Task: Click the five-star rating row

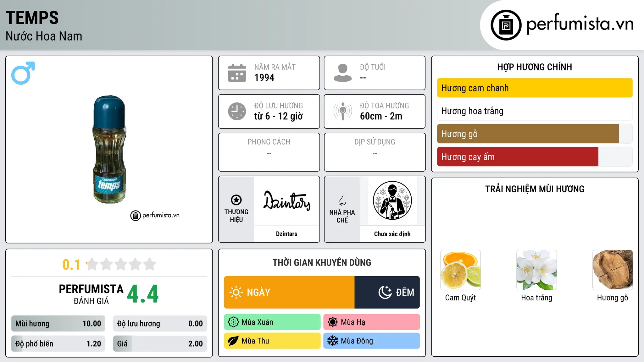Action: (x=121, y=264)
